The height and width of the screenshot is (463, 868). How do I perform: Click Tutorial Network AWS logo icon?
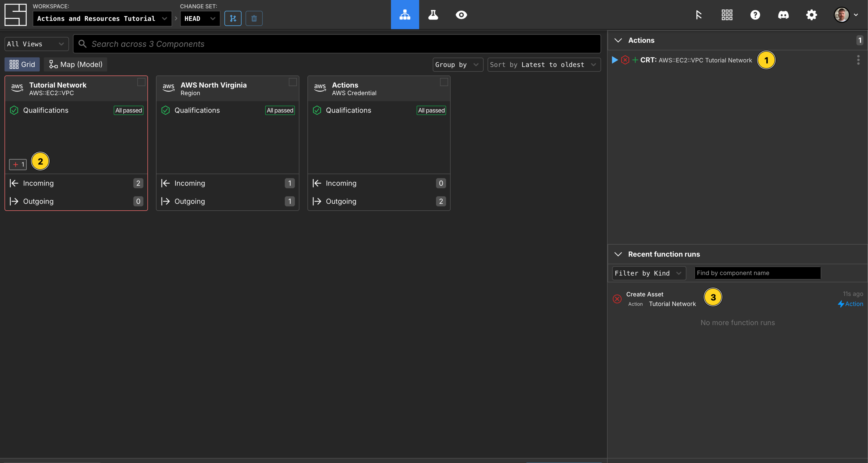(17, 88)
